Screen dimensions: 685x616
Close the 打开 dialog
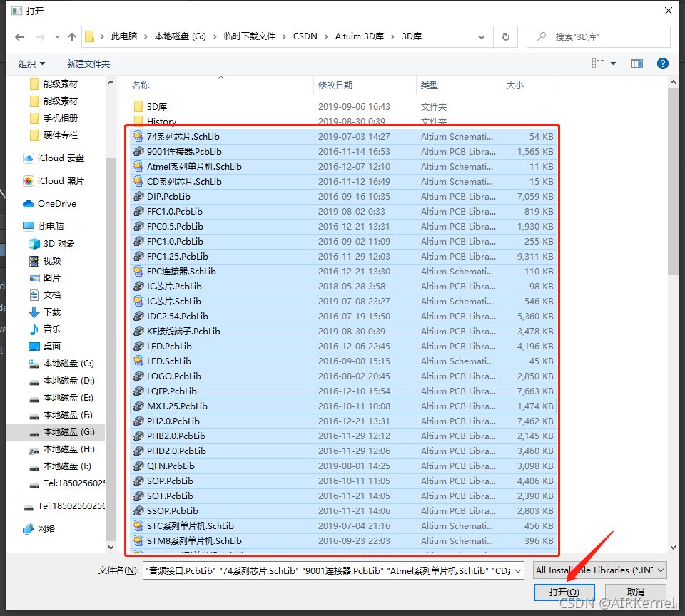669,11
